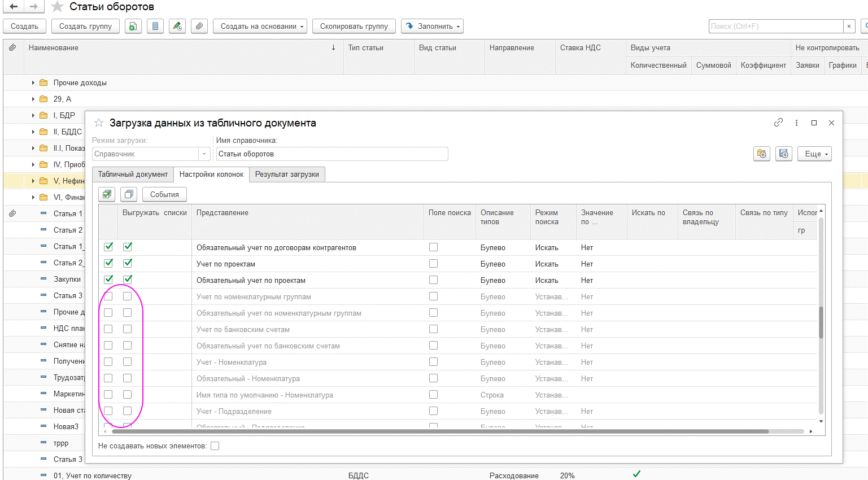Toggle Поле поиска for Обязательный учет по договорам контрагентов

tap(433, 247)
